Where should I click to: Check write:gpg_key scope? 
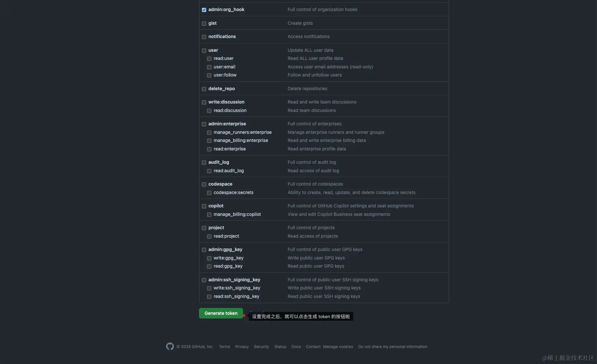click(x=209, y=258)
